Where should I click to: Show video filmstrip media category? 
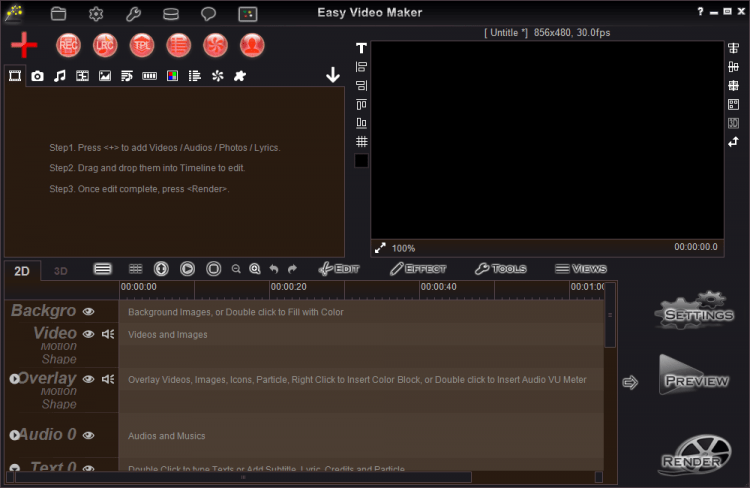[15, 76]
